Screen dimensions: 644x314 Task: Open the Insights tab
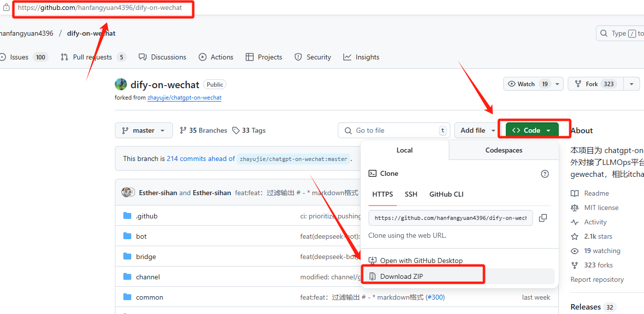[367, 57]
